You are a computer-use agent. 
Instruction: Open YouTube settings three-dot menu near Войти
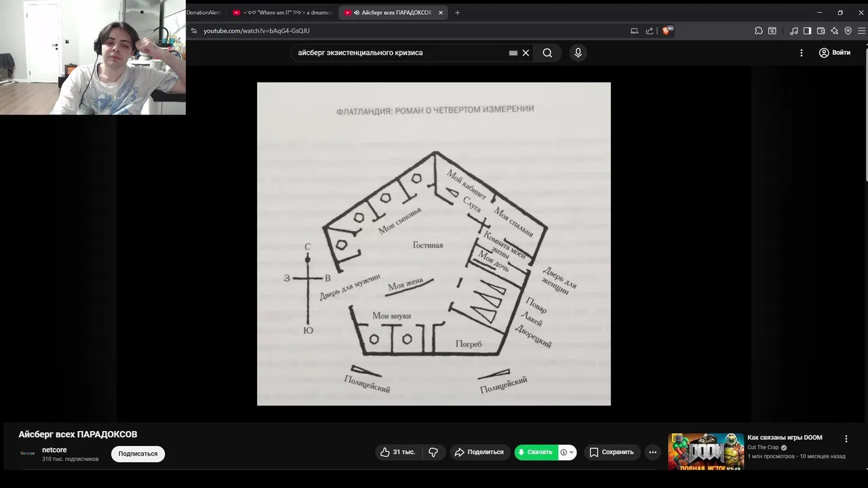point(802,53)
